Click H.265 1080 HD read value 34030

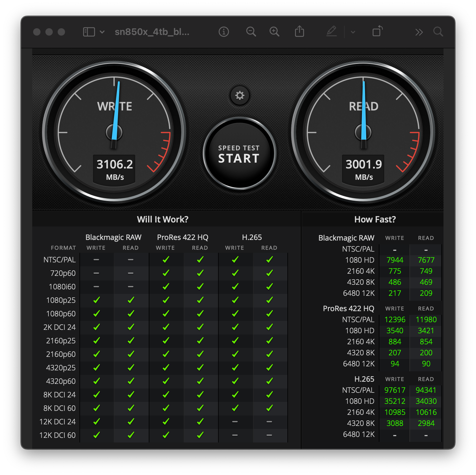point(426,401)
